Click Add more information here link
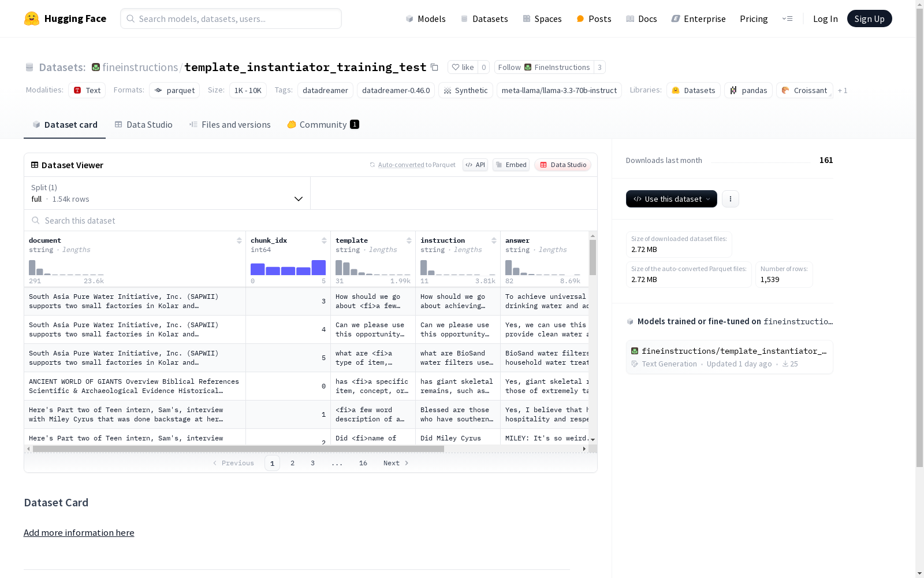This screenshot has height=578, width=924. 79,532
